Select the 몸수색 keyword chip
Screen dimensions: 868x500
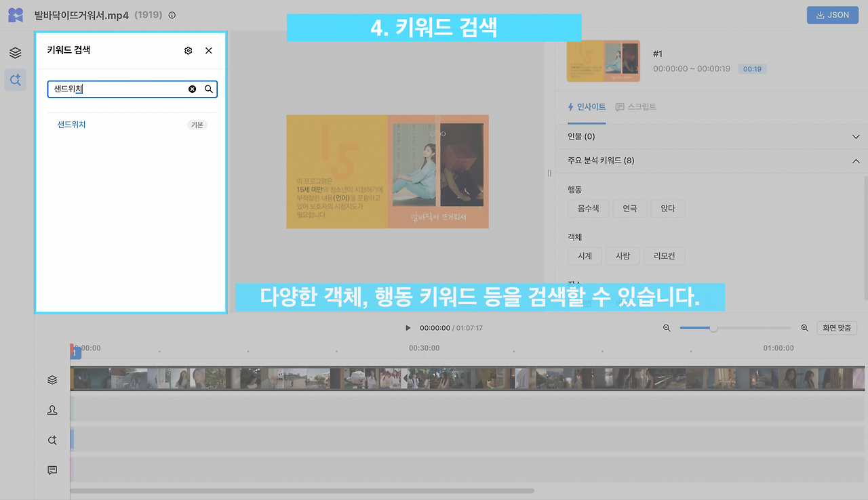pyautogui.click(x=588, y=208)
